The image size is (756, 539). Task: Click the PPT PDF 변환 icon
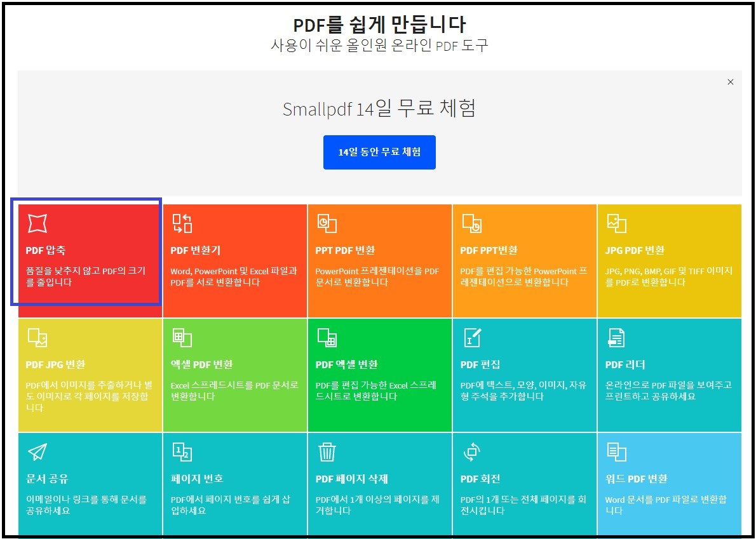(x=327, y=223)
